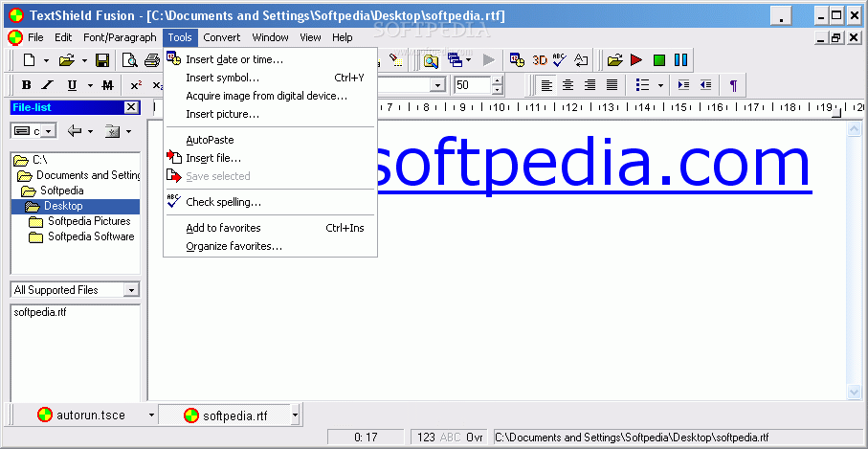The image size is (868, 449).
Task: Create a new document with the blank page icon
Action: [29, 59]
